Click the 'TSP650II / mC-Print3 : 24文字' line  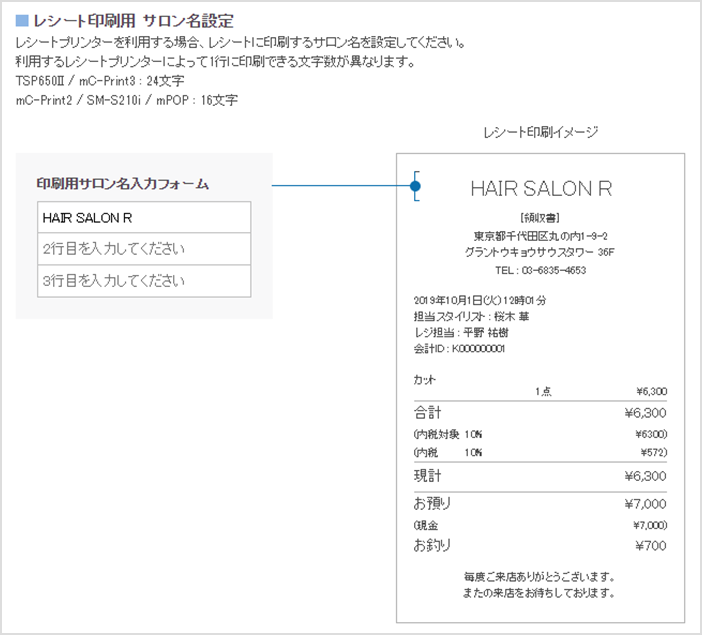(100, 81)
